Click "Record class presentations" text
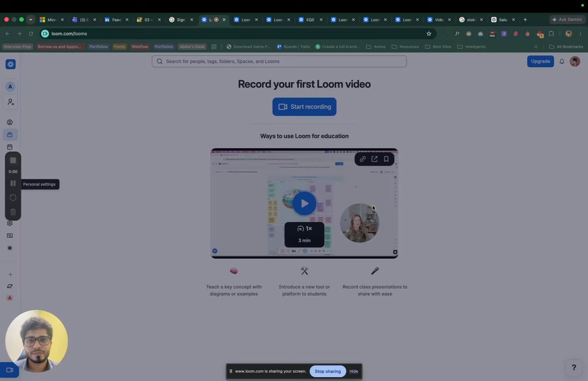This screenshot has height=381, width=588. [375, 291]
